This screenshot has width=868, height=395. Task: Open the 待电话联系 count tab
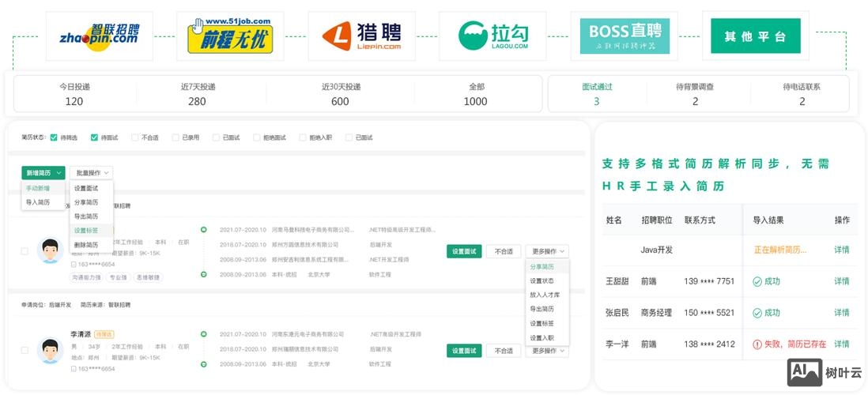click(x=802, y=94)
